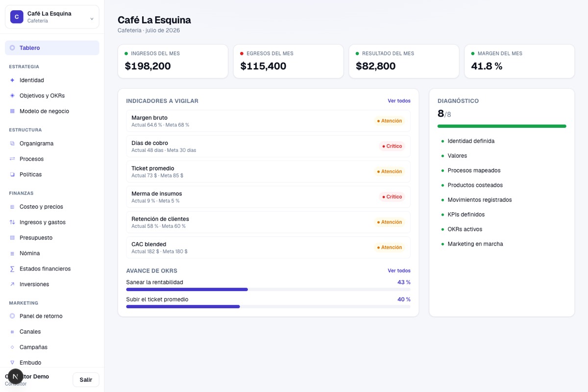The image size is (588, 392).
Task: Open the Margen bruto indicator row
Action: coord(269,121)
